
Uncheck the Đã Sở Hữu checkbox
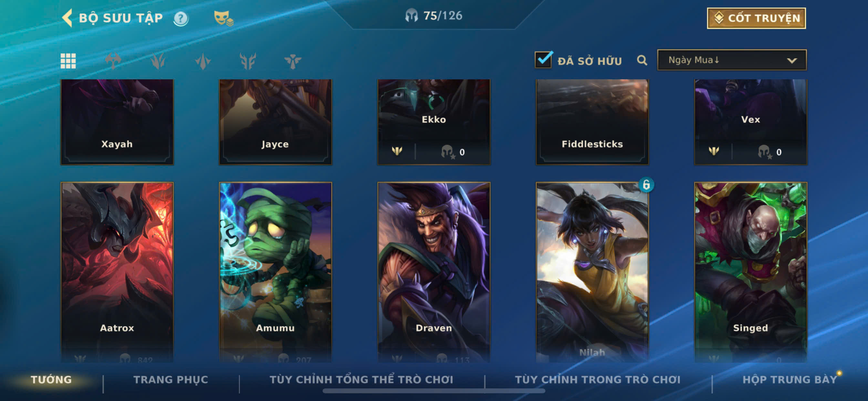click(543, 60)
